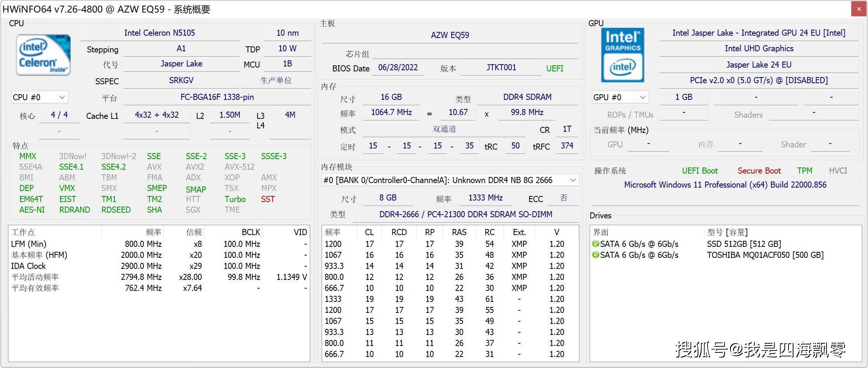Click the BIOS date 06/28/2022
Screen dimensions: 868x368
[x=398, y=68]
